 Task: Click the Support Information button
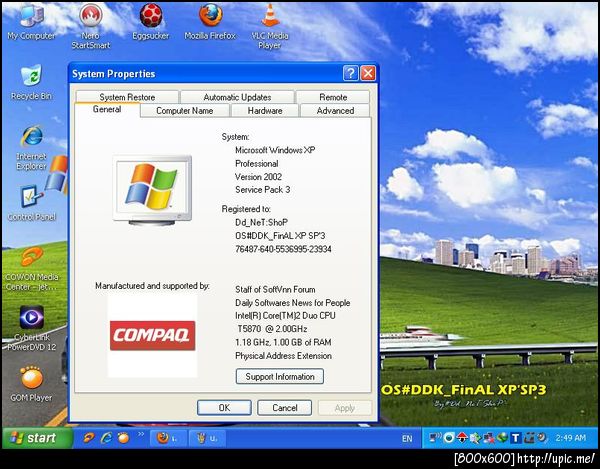click(280, 376)
